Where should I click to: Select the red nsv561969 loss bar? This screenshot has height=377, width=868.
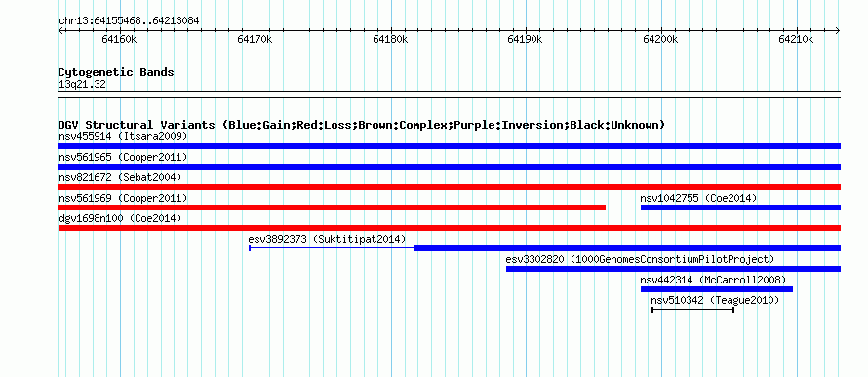(332, 207)
